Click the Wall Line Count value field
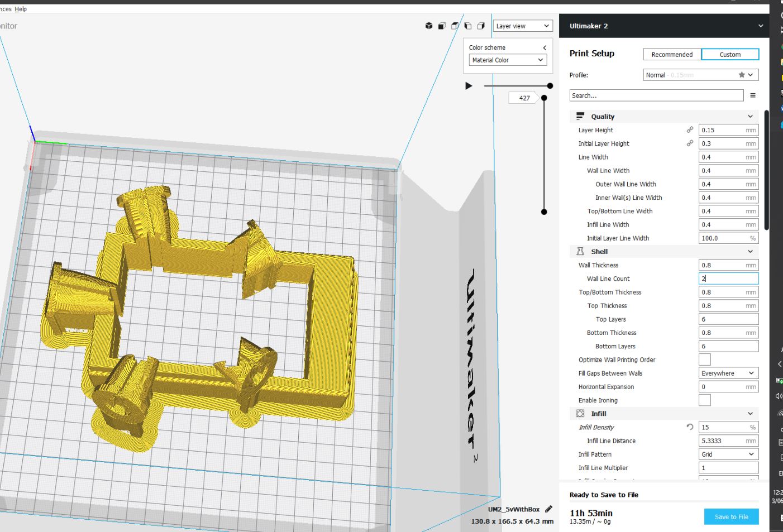Viewport: 783px width, 532px height. tap(728, 279)
